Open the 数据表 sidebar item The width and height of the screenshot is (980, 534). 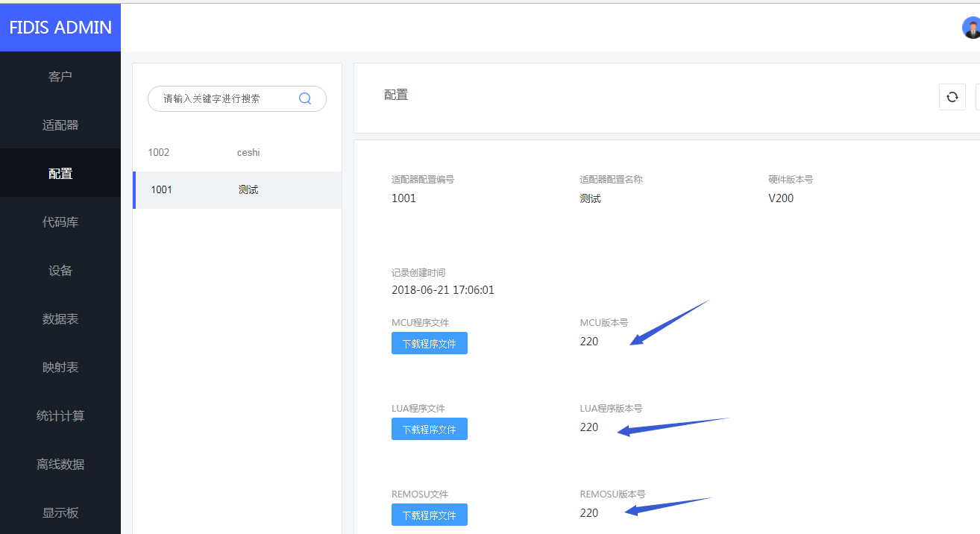pos(60,319)
